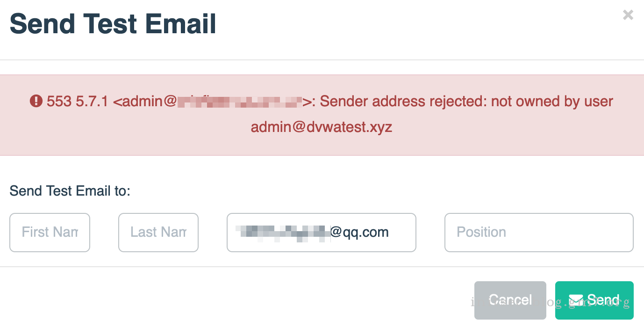The height and width of the screenshot is (321, 644).
Task: Focus the Last Name input field
Action: coord(158,233)
